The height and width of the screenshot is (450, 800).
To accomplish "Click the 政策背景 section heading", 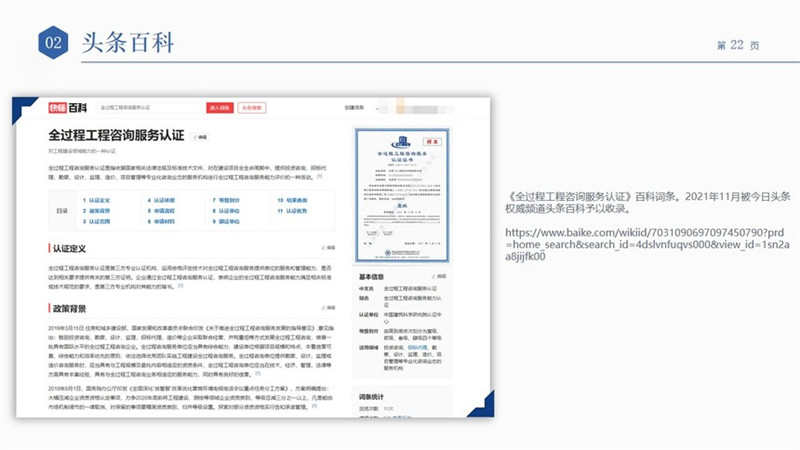I will pyautogui.click(x=69, y=309).
